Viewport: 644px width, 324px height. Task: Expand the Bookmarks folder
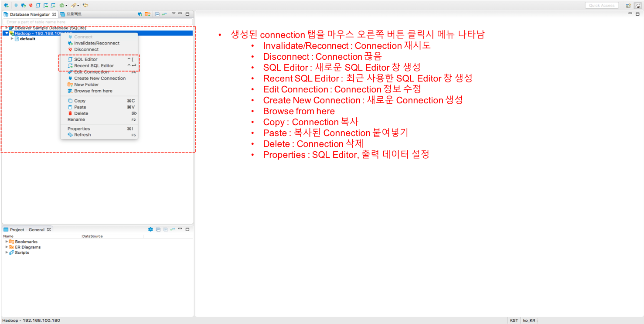tap(7, 242)
